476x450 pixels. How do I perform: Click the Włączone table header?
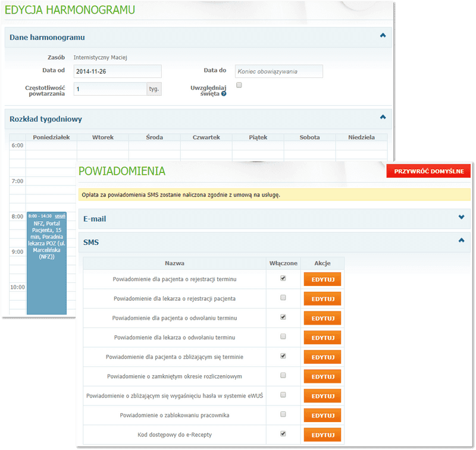[283, 263]
